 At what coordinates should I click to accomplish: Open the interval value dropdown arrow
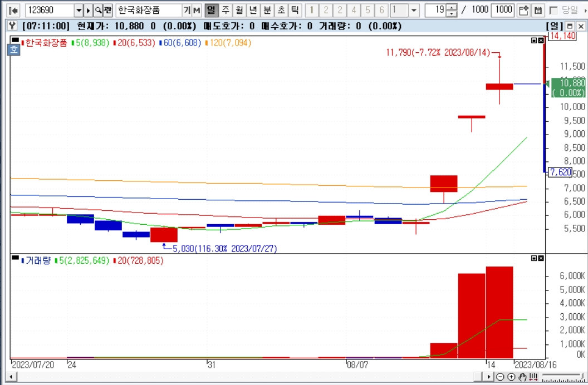414,11
